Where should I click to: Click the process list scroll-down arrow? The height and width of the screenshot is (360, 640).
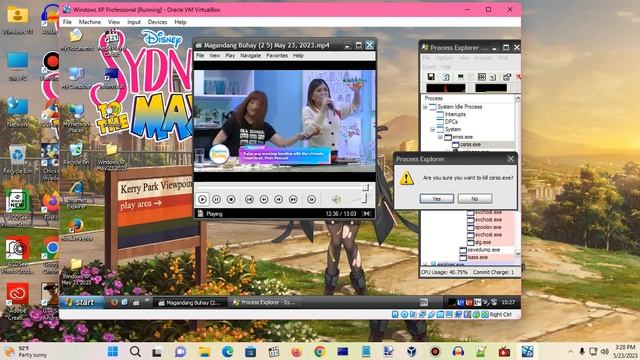point(518,253)
